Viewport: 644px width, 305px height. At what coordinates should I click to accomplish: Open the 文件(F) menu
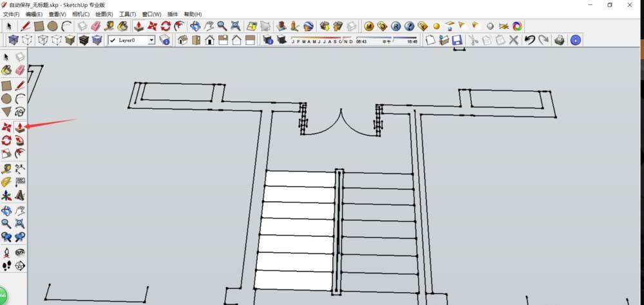pyautogui.click(x=11, y=14)
